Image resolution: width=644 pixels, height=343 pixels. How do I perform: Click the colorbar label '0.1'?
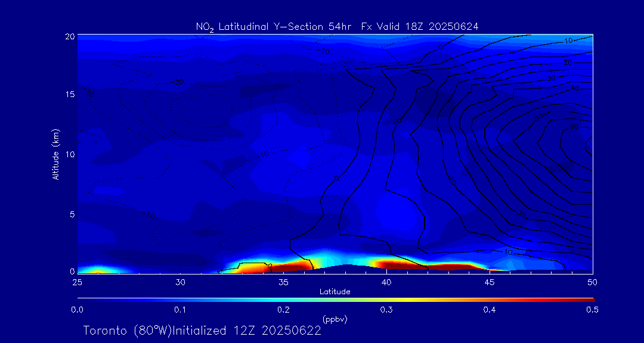point(180,310)
